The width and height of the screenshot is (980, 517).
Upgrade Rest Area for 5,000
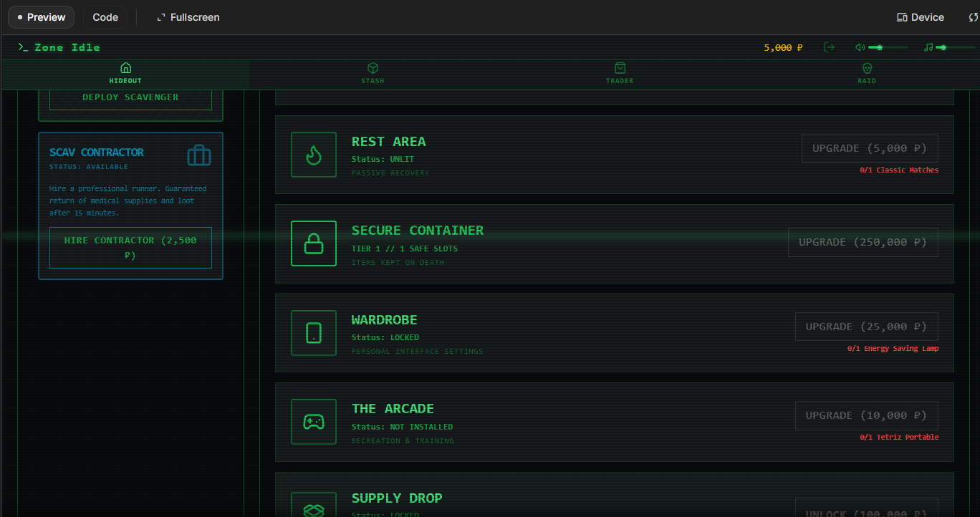tap(870, 148)
